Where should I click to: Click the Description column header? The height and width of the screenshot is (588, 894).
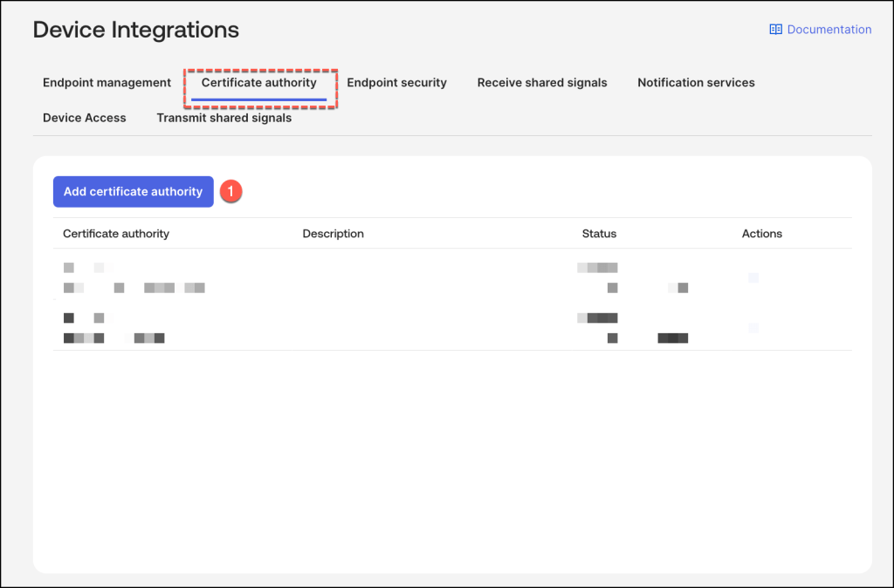pos(333,234)
